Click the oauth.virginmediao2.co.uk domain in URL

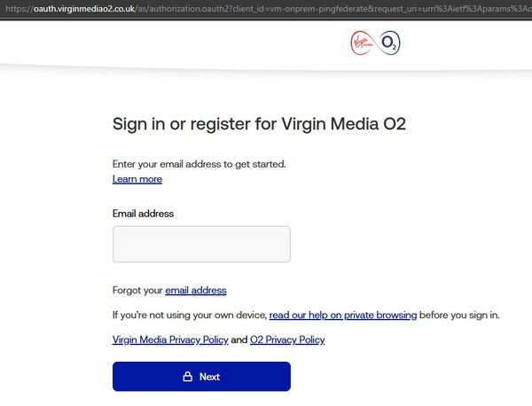pos(84,9)
